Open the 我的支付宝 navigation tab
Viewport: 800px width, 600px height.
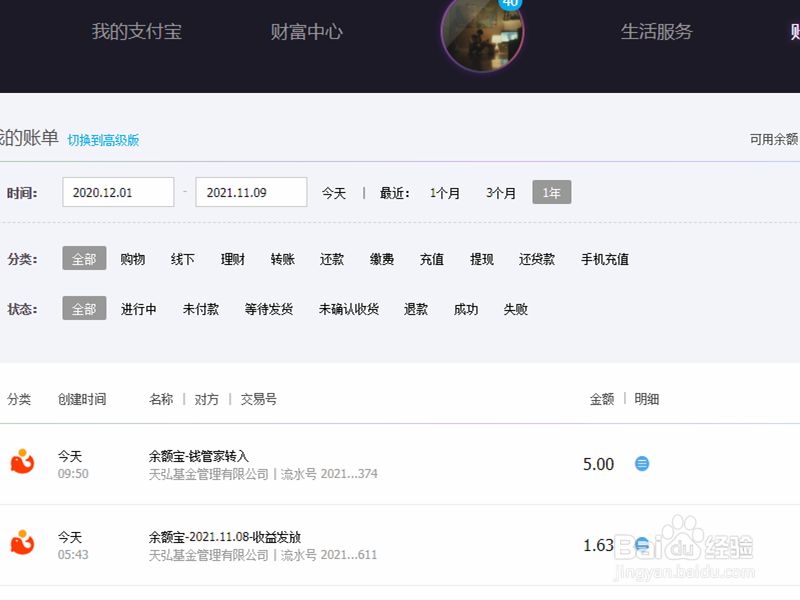pos(137,32)
